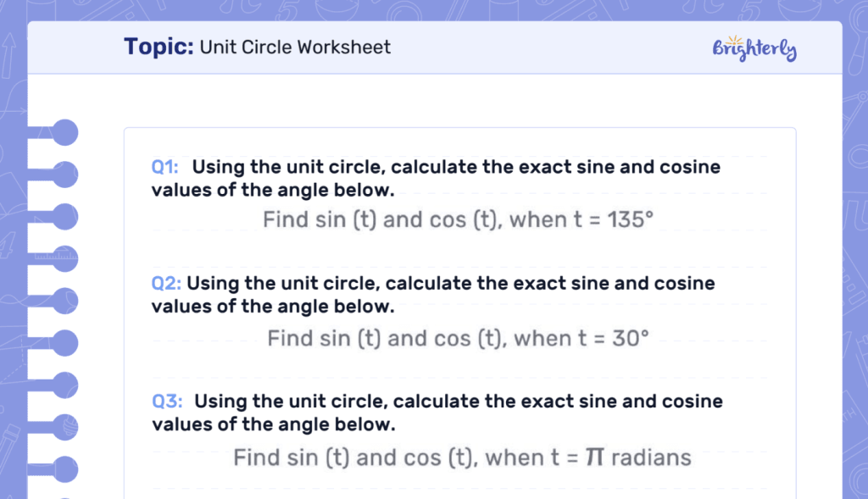Click 'values of the angle below' in Q1

[x=273, y=190]
